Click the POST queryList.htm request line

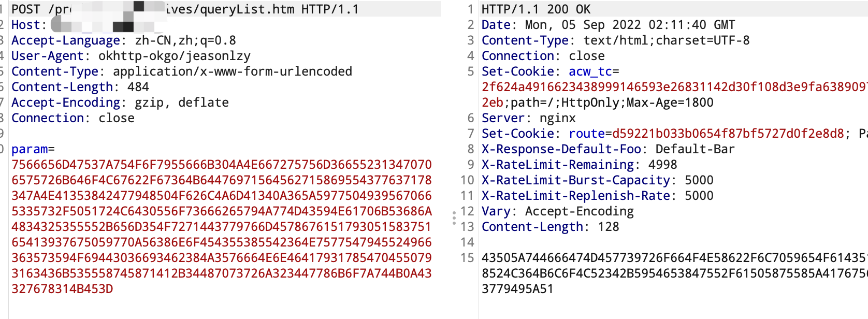[x=185, y=9]
